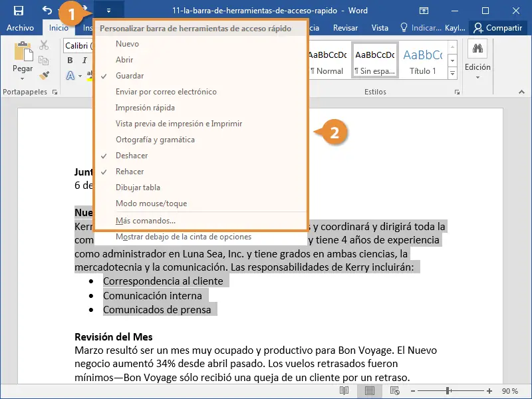Select Dibujar tabla from the menu
The image size is (532, 399).
point(200,188)
